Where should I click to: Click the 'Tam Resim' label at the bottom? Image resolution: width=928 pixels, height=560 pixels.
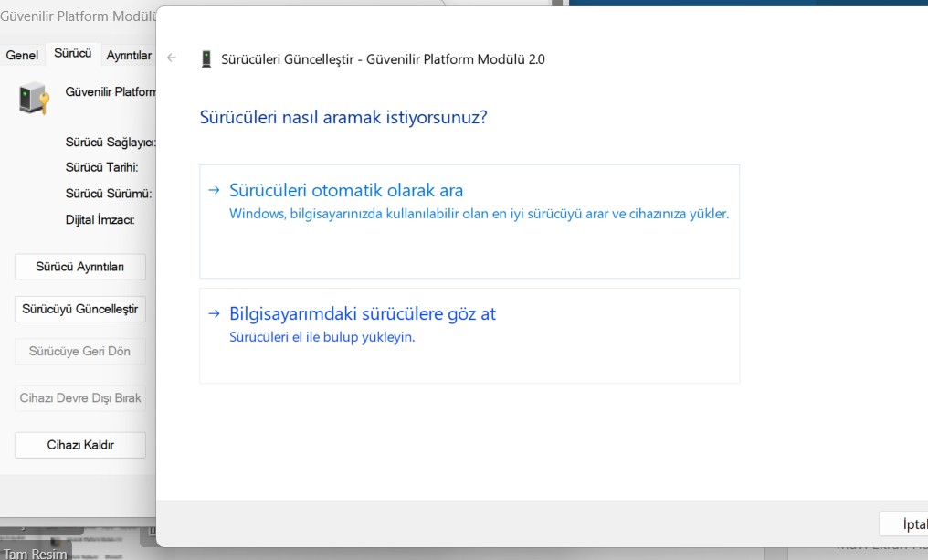(x=35, y=555)
